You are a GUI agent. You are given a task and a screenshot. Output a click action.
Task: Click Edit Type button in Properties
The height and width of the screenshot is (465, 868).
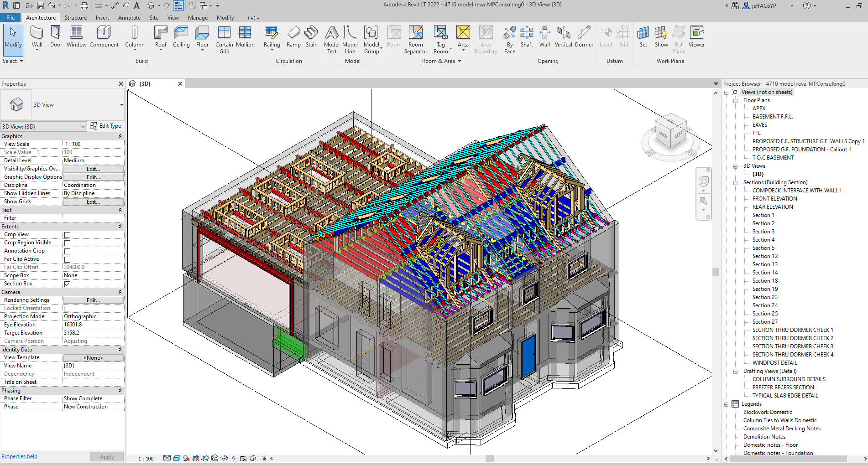pos(106,126)
